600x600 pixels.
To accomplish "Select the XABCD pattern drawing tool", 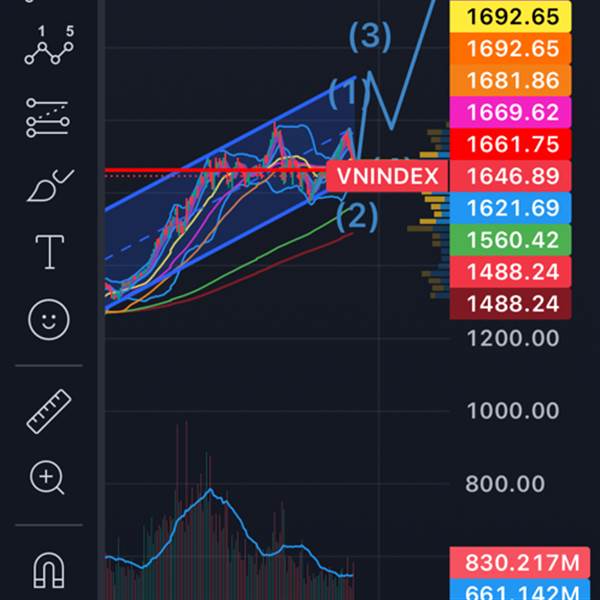I will click(49, 45).
